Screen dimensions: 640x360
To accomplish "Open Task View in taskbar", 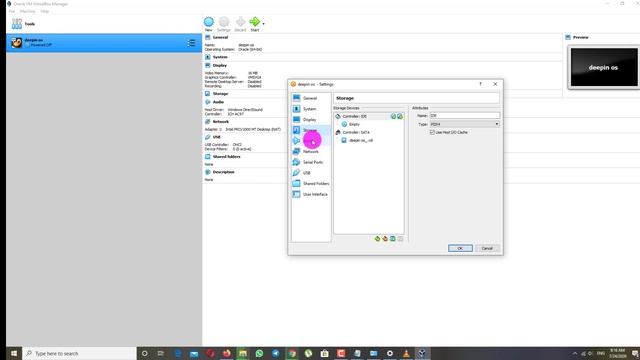I will click(x=161, y=353).
